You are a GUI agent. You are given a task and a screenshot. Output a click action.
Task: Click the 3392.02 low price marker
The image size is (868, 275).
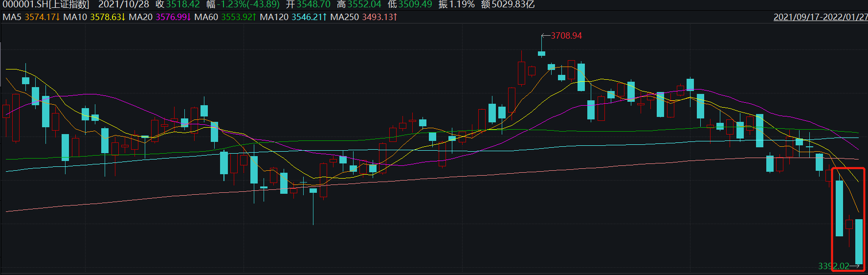(x=833, y=266)
